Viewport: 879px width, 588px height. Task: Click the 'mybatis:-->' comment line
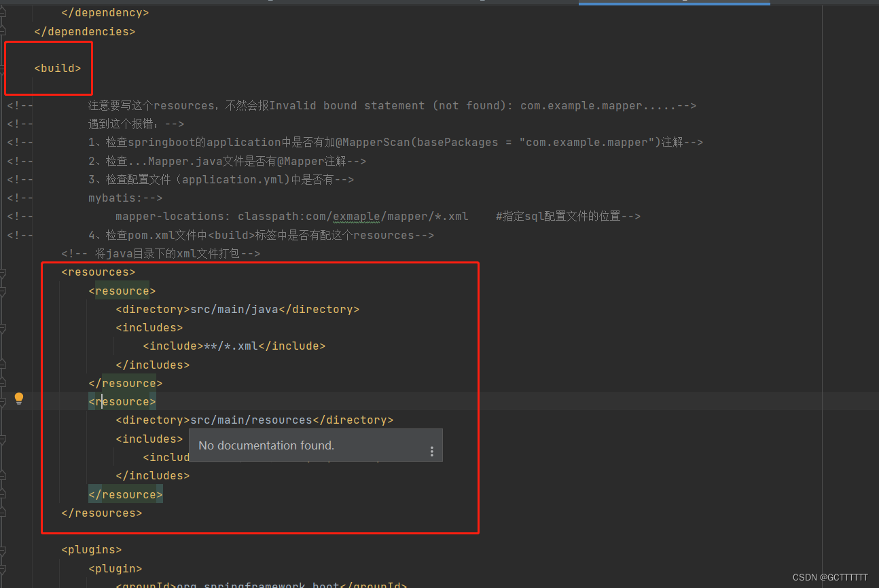pos(125,198)
